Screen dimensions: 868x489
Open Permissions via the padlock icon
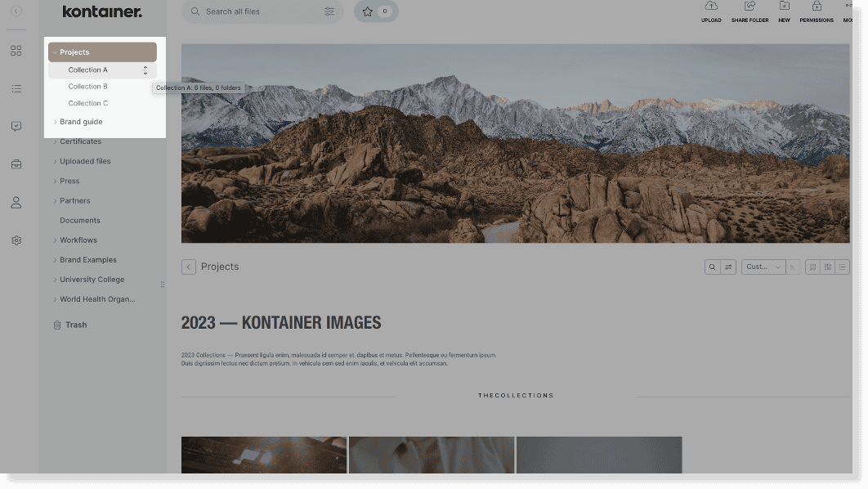pyautogui.click(x=817, y=10)
